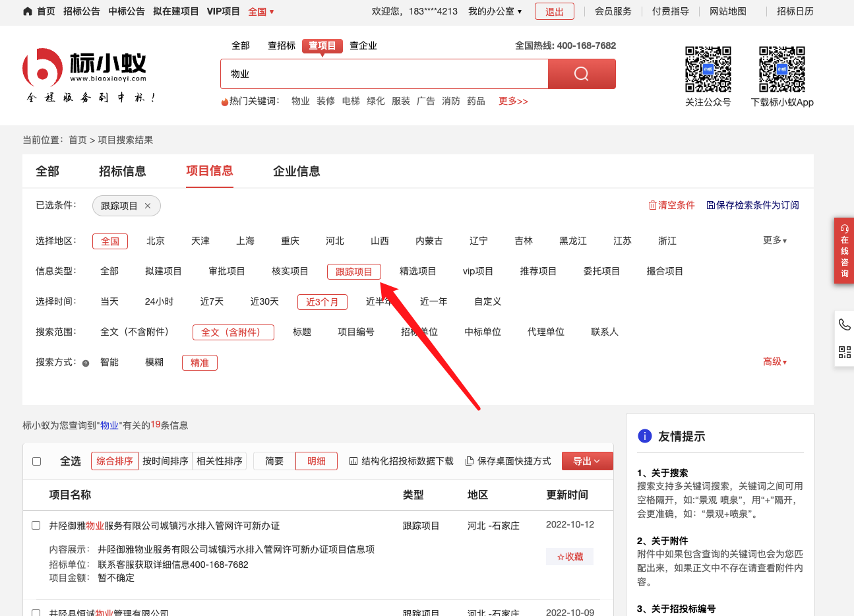Click the phone icon on right sidebar
The width and height of the screenshot is (854, 616).
[x=844, y=324]
